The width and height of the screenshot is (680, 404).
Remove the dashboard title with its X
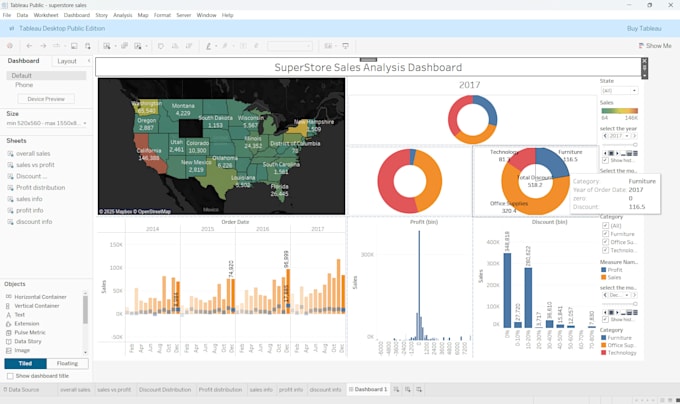644,61
